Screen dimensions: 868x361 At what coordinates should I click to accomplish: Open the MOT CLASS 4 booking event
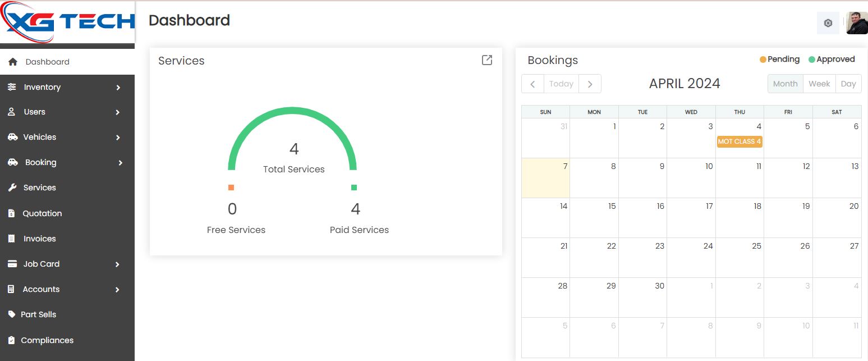click(x=740, y=141)
